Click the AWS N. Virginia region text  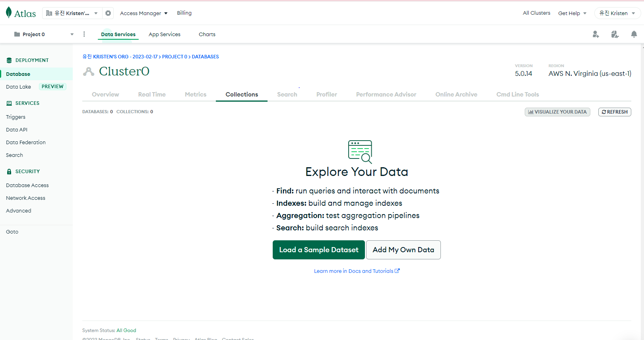[590, 73]
